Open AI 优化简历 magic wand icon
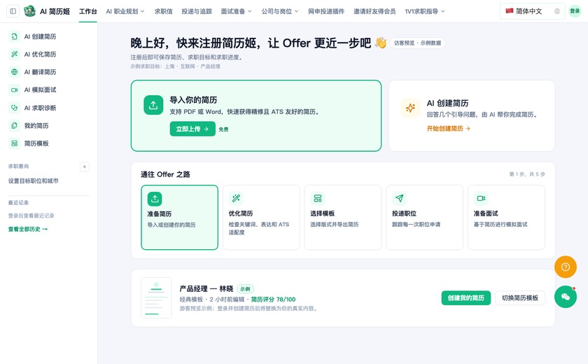588x364 pixels. pos(14,55)
